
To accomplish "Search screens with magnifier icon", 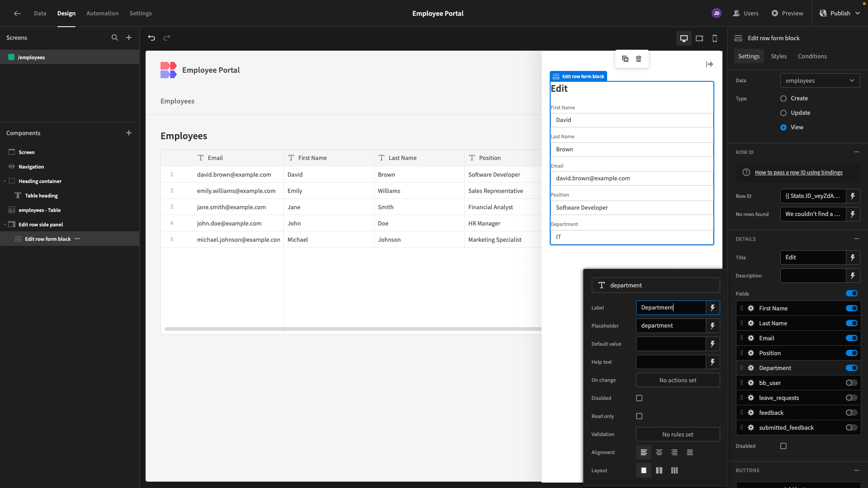I will [x=115, y=38].
